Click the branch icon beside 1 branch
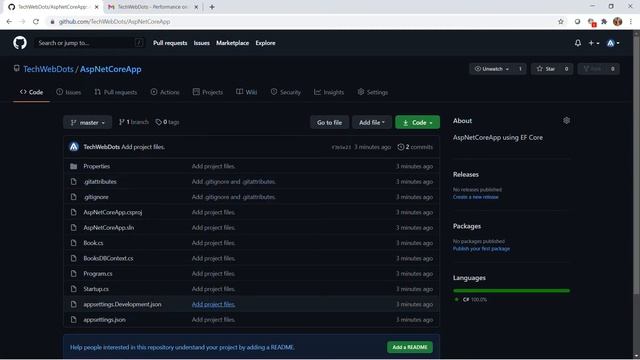 coord(121,122)
